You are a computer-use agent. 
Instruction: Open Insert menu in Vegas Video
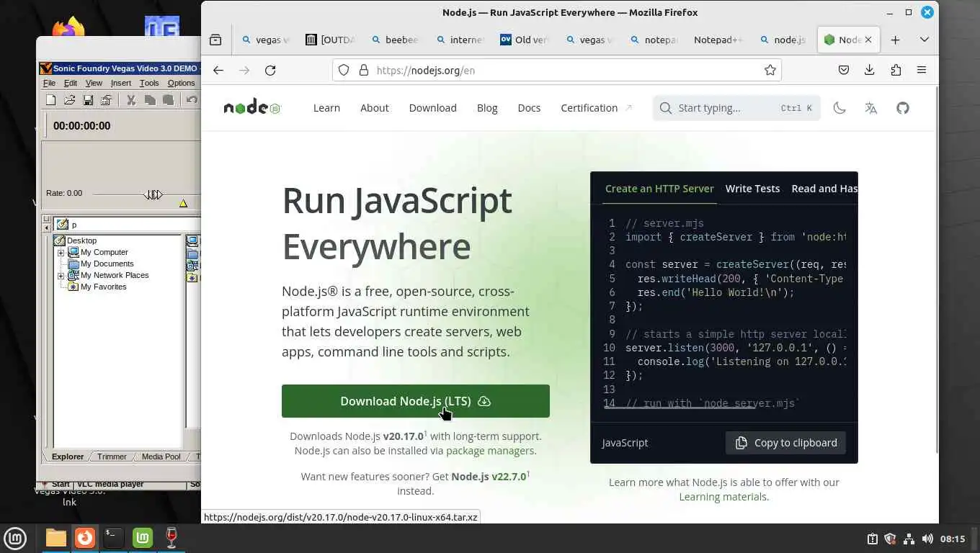click(121, 83)
